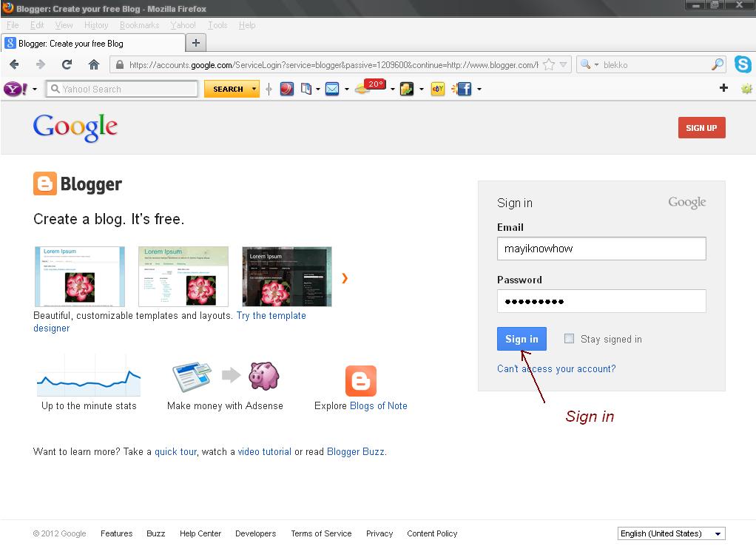Open the History menu
756x546 pixels.
96,25
